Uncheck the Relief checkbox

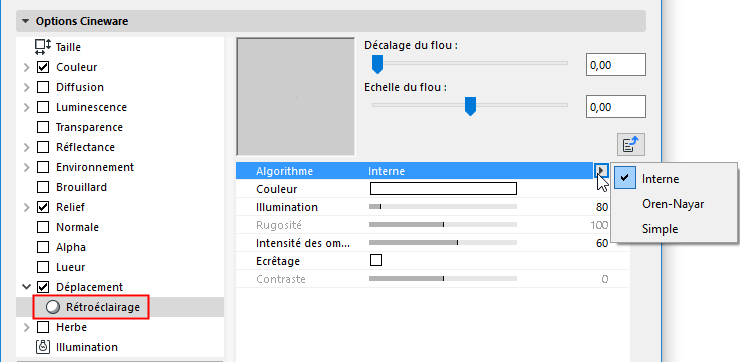(43, 207)
